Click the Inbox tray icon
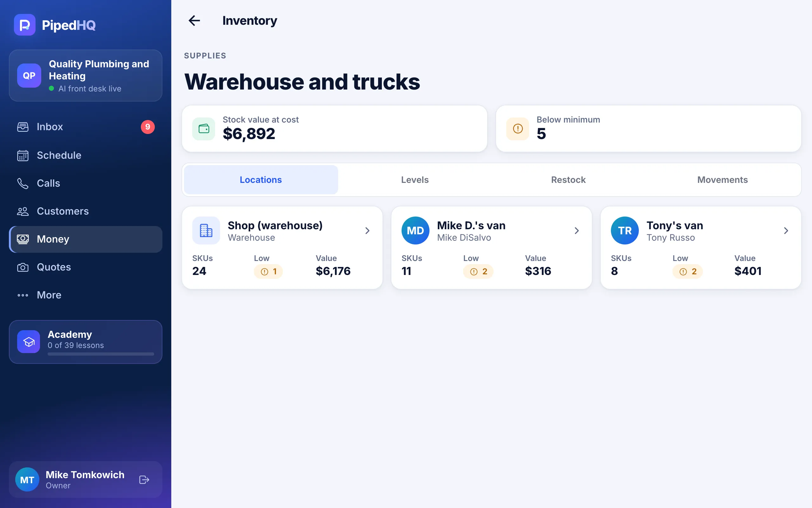The height and width of the screenshot is (508, 812). (23, 127)
